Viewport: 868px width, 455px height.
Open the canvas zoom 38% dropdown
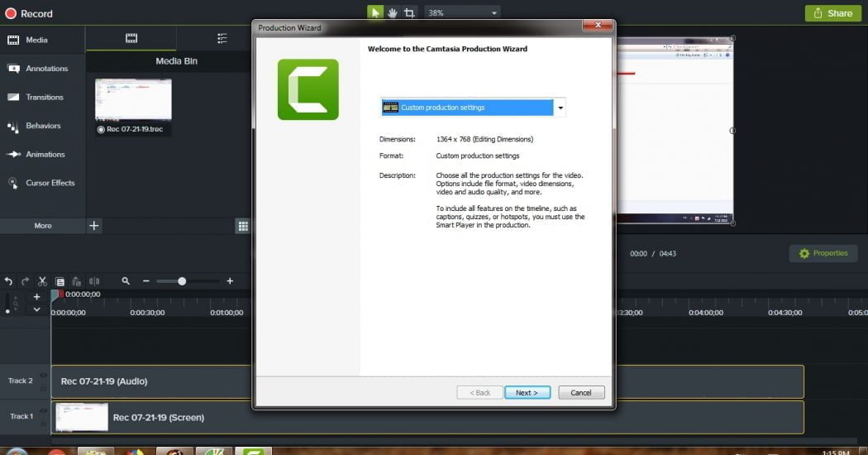[462, 12]
